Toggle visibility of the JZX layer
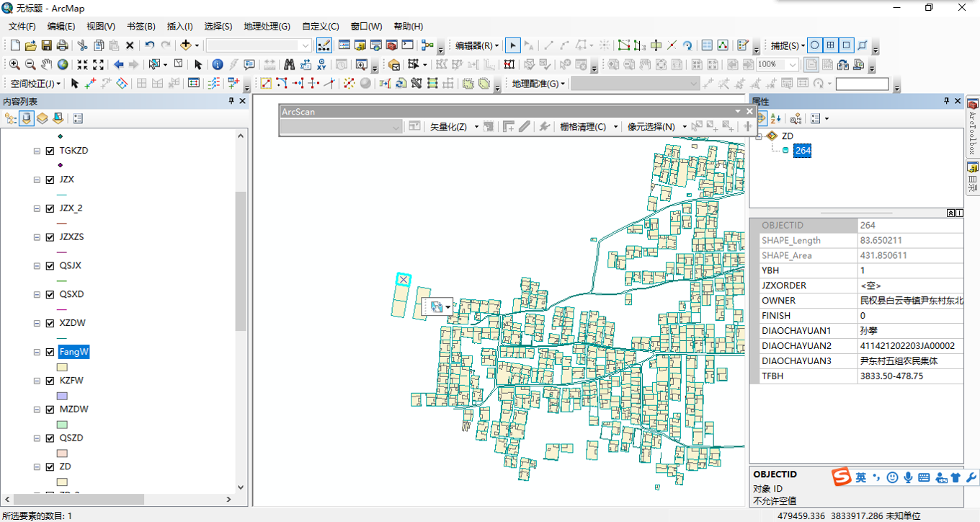 (x=50, y=180)
